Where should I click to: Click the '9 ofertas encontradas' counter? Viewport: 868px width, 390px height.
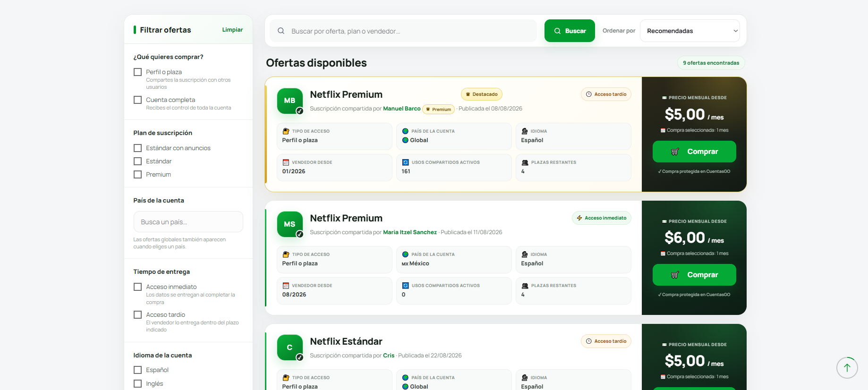(711, 63)
